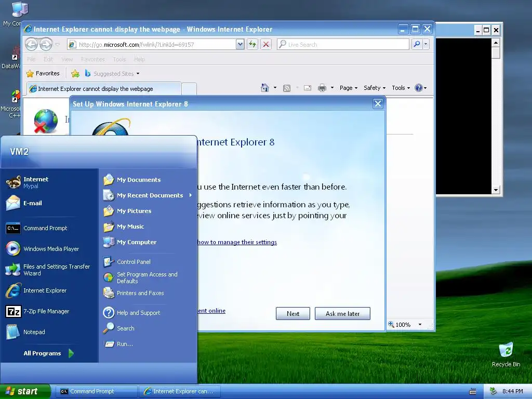Click the Ask me later button
This screenshot has height=399, width=532.
tap(342, 314)
